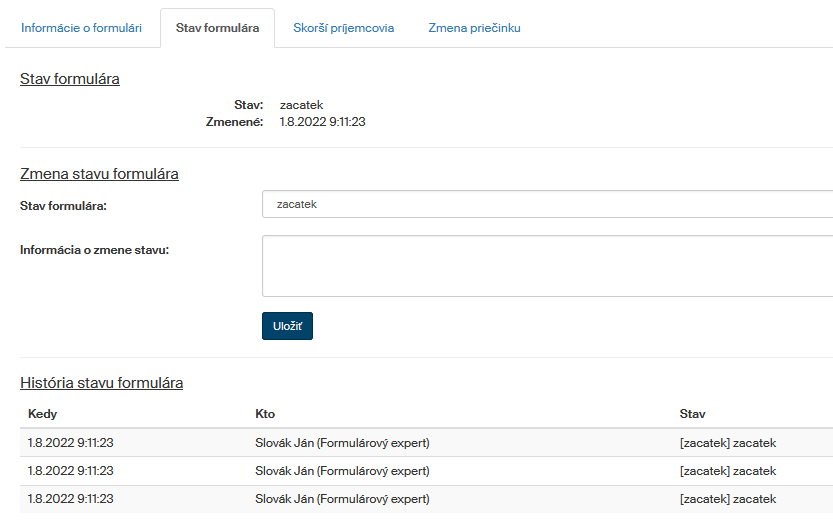
Task: Click the Stav column header in history table
Action: point(692,413)
